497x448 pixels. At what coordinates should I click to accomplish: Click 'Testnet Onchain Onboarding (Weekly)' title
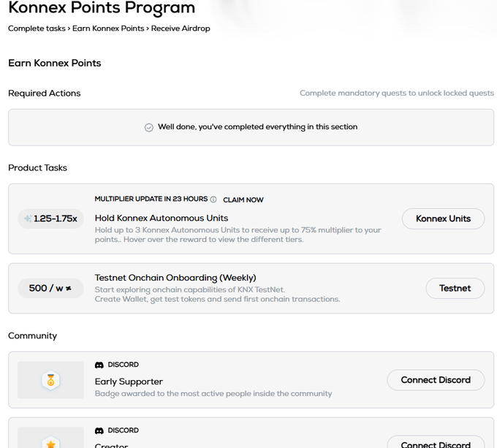click(x=175, y=278)
